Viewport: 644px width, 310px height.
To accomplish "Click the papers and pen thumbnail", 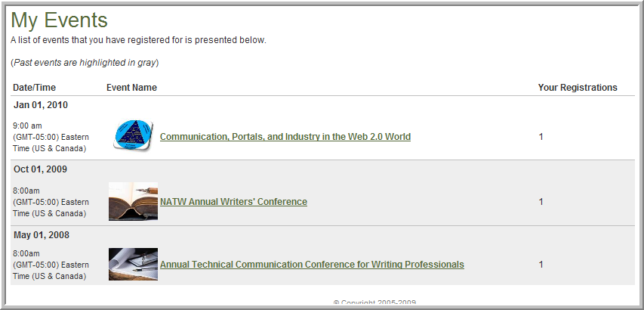I will click(133, 264).
